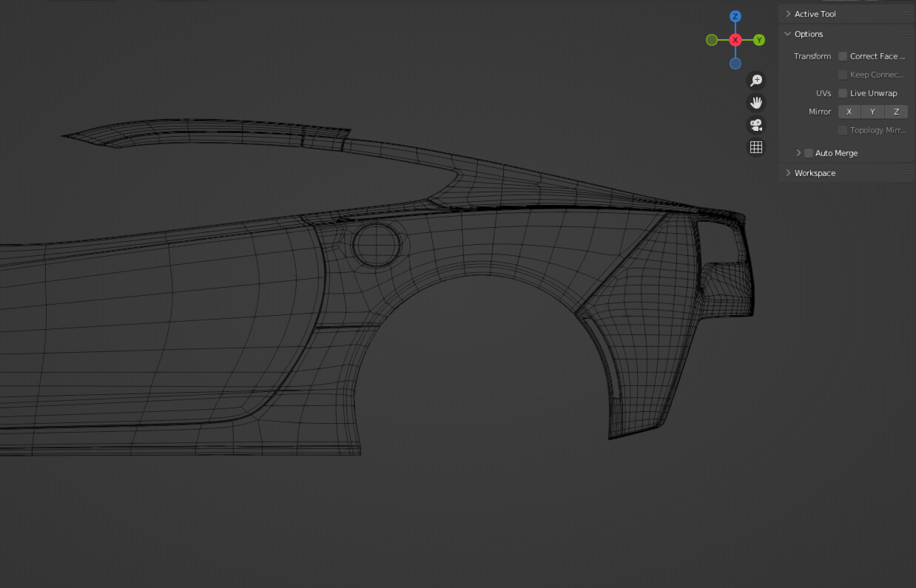Screen dimensions: 916x588
Task: Grab the Options panel drag handle
Action: point(906,34)
